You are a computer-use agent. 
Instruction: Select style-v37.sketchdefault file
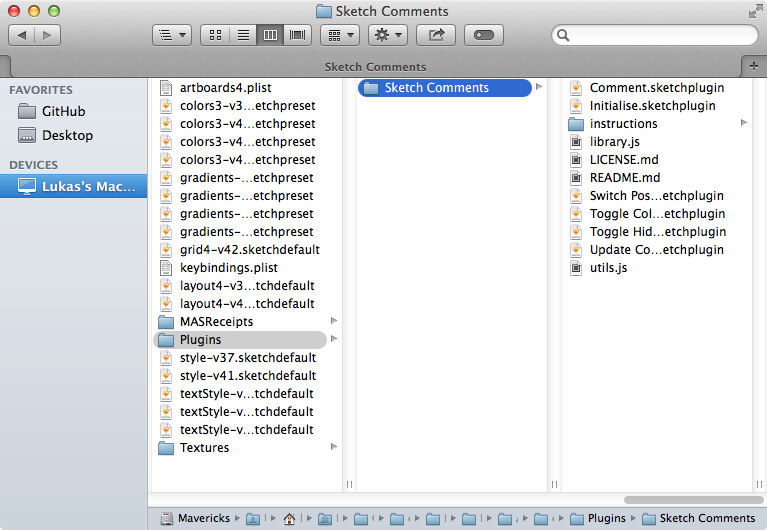247,358
